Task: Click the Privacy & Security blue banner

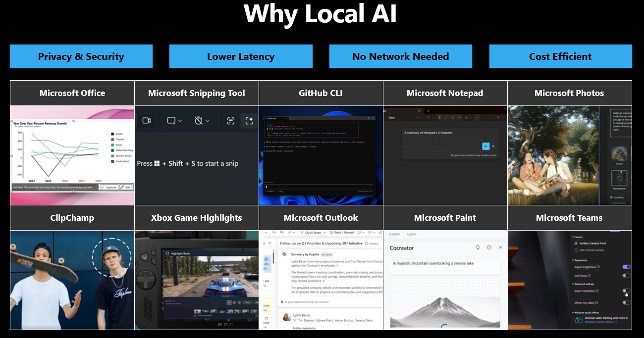Action: (x=81, y=56)
